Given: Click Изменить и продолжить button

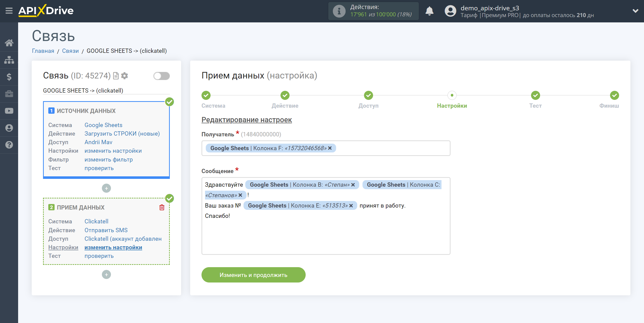Looking at the screenshot, I should [x=253, y=275].
